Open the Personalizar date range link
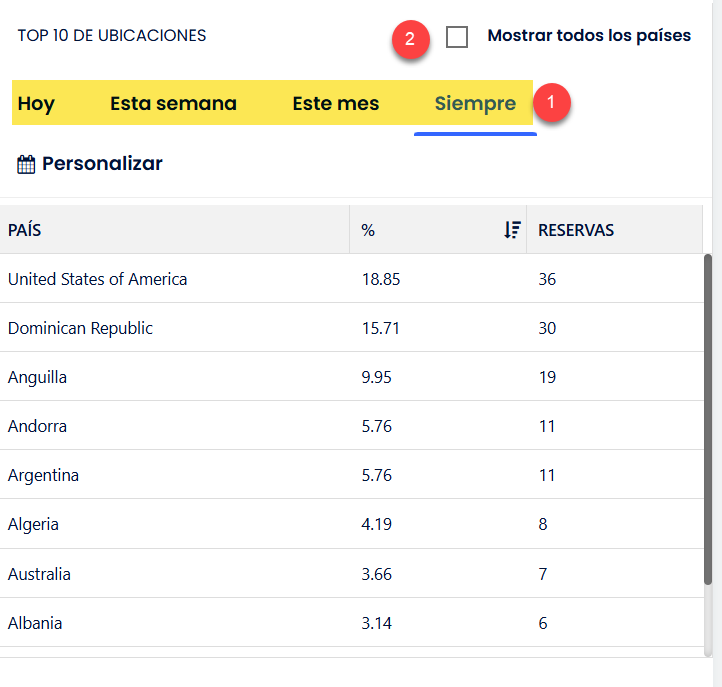The image size is (722, 687). tap(101, 164)
